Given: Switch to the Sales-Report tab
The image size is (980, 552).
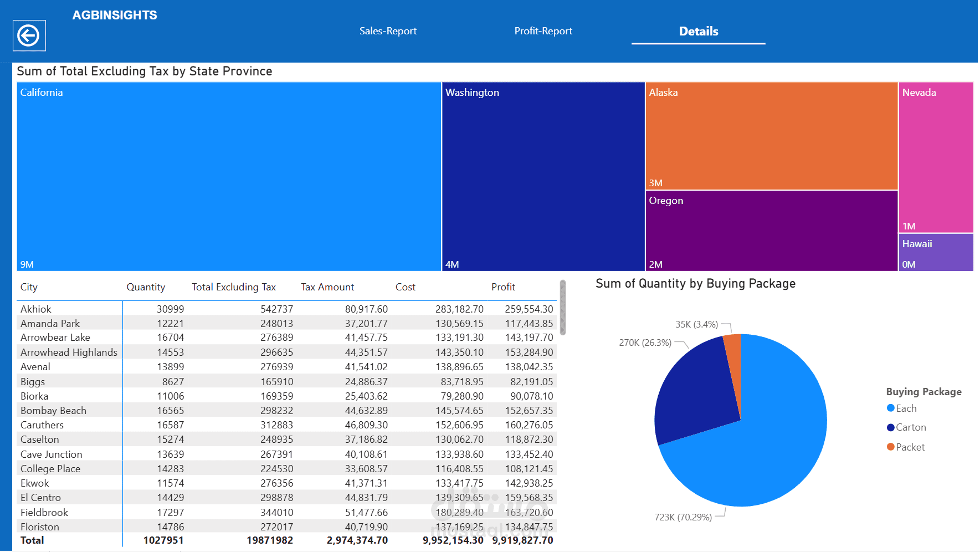Looking at the screenshot, I should pyautogui.click(x=388, y=31).
